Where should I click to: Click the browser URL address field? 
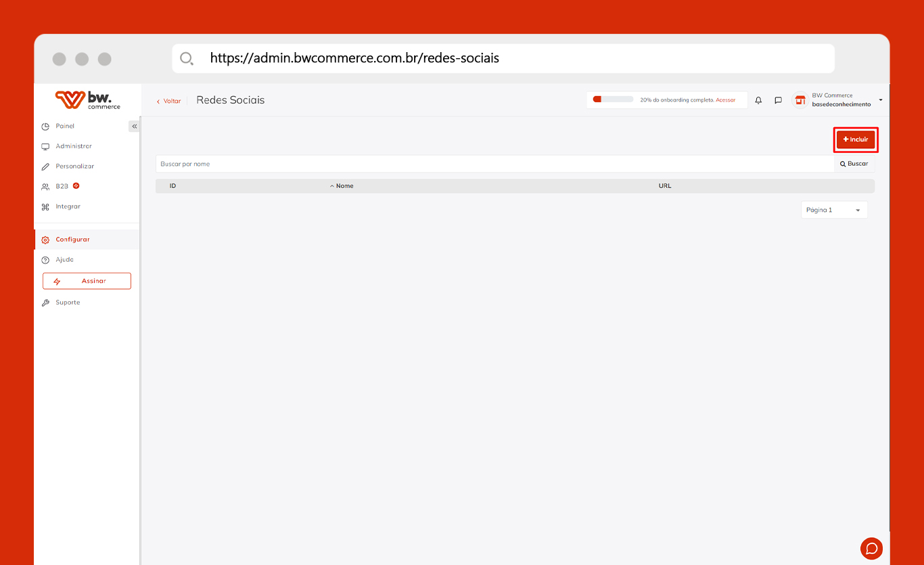[503, 58]
